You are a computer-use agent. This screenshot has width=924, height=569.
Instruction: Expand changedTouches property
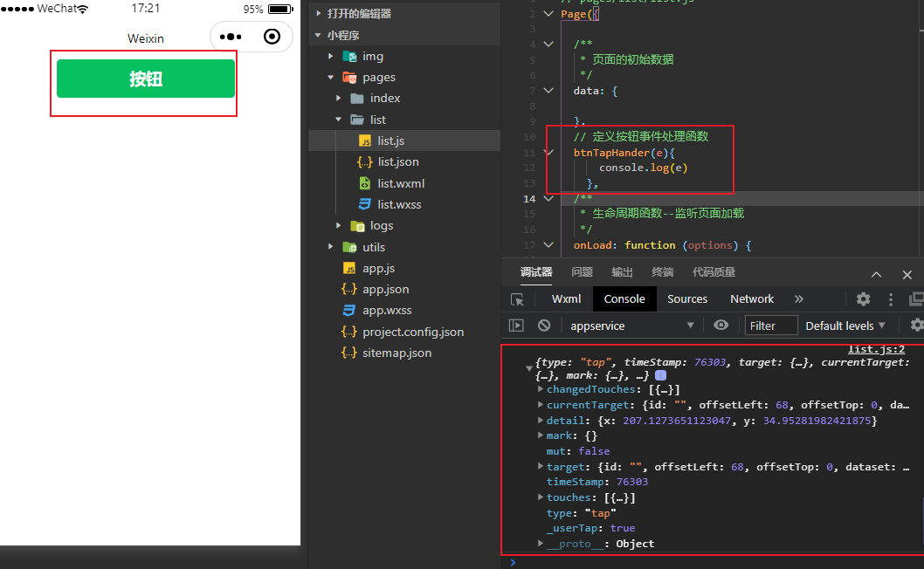coord(541,388)
